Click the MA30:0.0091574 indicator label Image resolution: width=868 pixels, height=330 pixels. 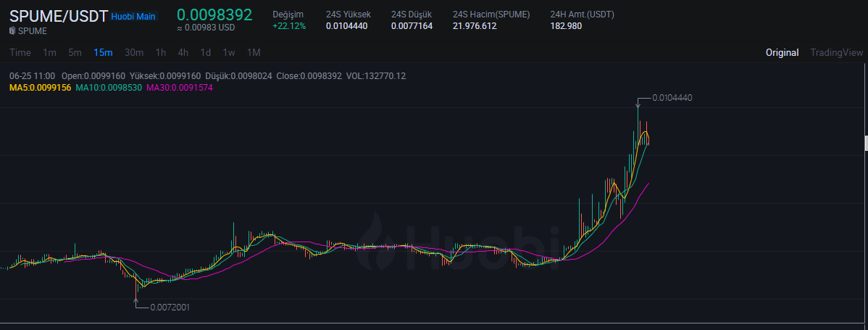tap(180, 88)
